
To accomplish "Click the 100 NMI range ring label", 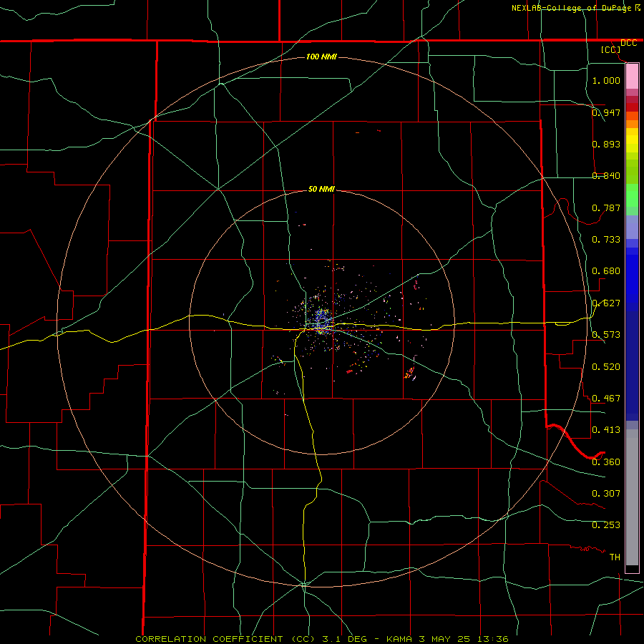I will (321, 57).
